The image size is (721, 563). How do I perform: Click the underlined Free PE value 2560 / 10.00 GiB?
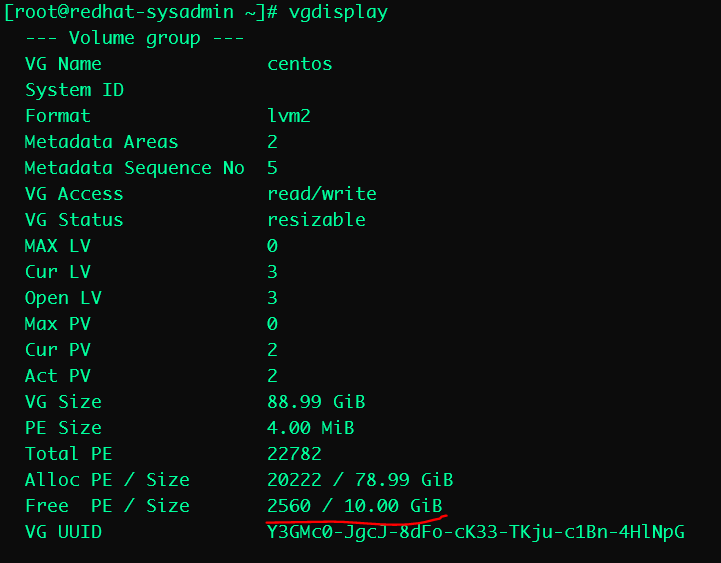(x=355, y=506)
